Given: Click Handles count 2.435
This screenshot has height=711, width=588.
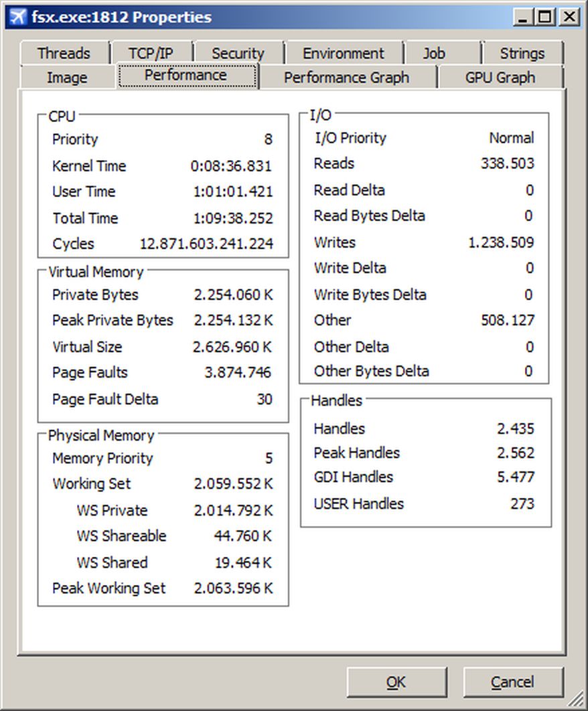Looking at the screenshot, I should point(516,428).
